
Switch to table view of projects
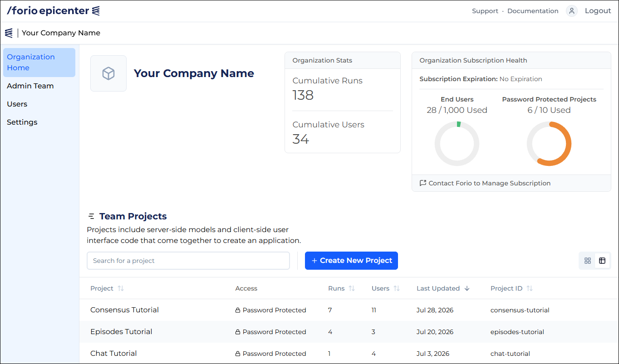[602, 261]
